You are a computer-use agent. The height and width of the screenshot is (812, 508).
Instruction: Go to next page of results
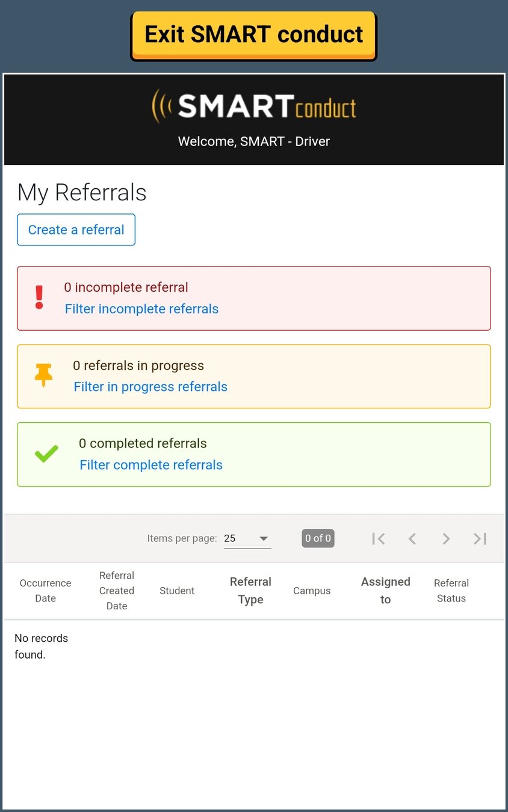(x=446, y=539)
